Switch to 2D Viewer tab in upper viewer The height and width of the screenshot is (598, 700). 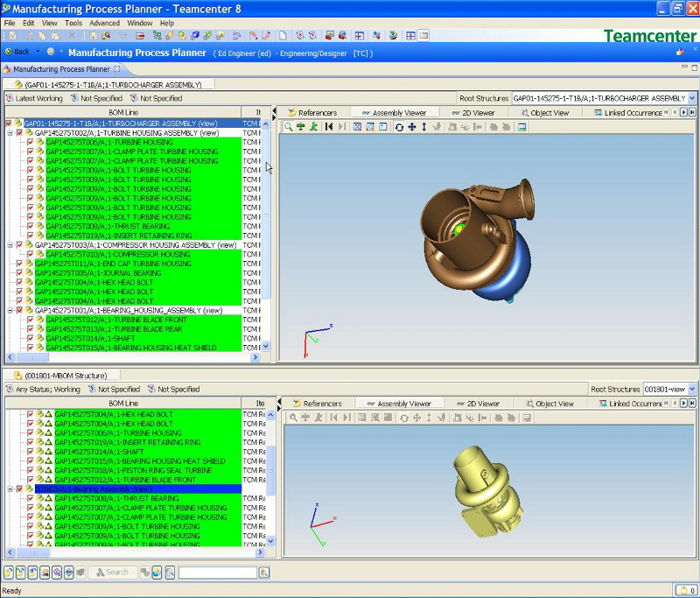coord(473,113)
